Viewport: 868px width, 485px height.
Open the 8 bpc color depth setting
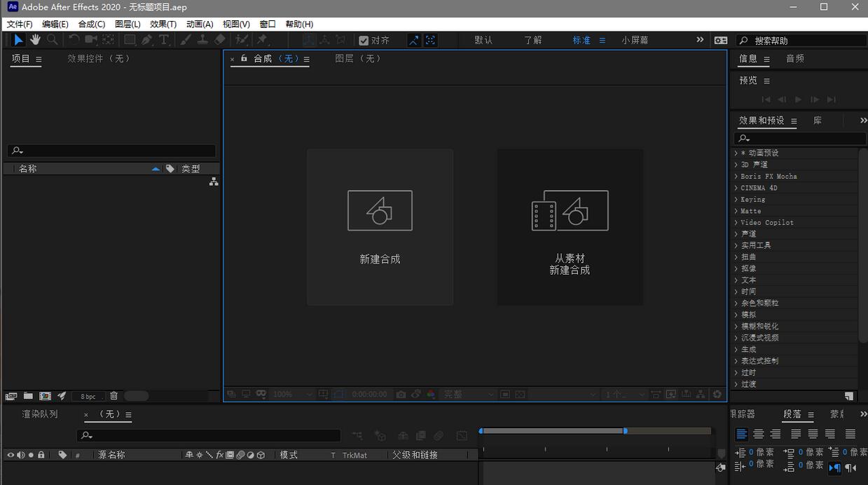click(x=88, y=397)
